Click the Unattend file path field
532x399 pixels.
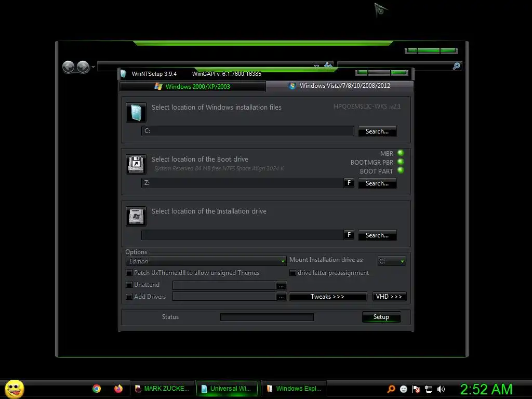coord(224,285)
